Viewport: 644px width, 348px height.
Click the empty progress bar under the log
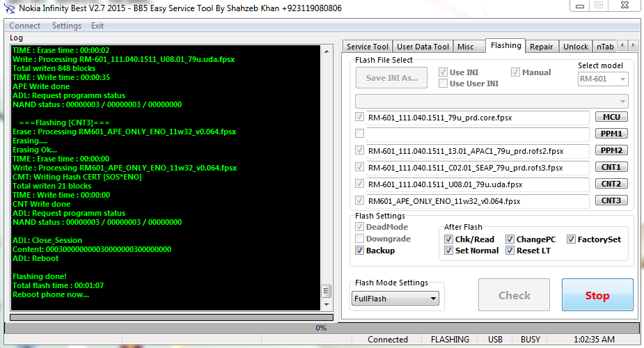pyautogui.click(x=171, y=317)
